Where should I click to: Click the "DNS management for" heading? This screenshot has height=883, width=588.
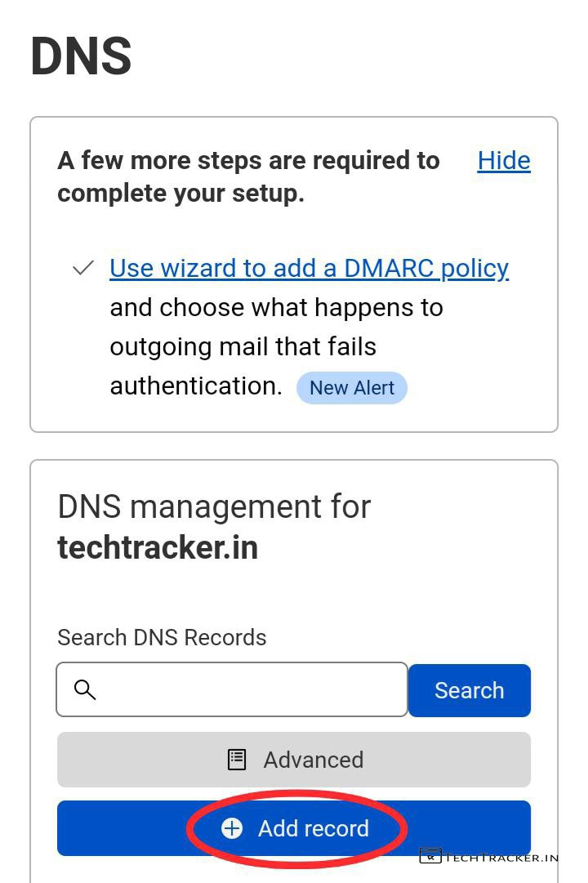coord(214,506)
